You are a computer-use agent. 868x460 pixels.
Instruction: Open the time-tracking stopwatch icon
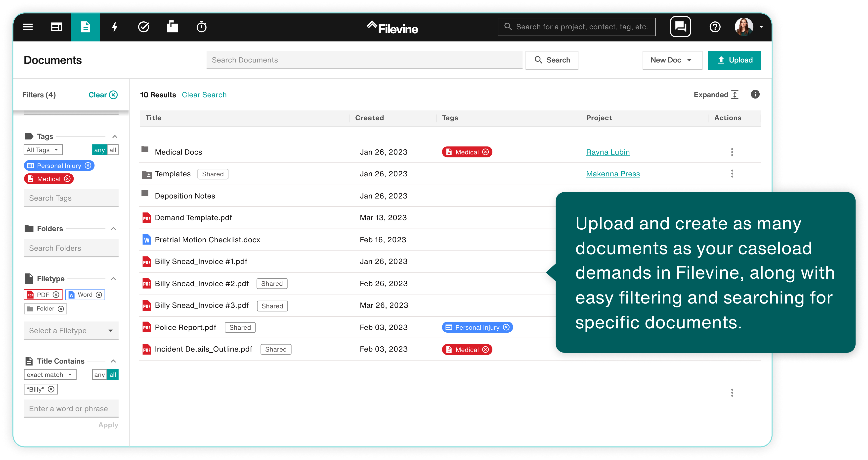pos(201,27)
